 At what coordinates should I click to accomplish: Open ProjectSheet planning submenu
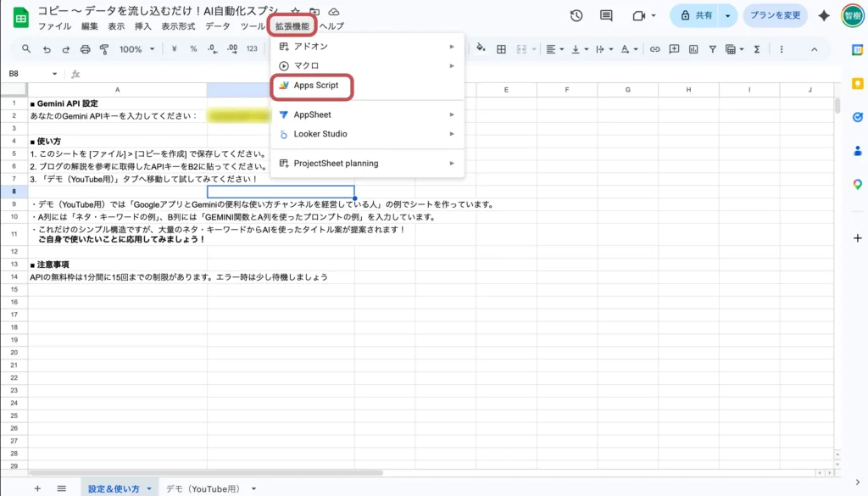click(x=366, y=164)
